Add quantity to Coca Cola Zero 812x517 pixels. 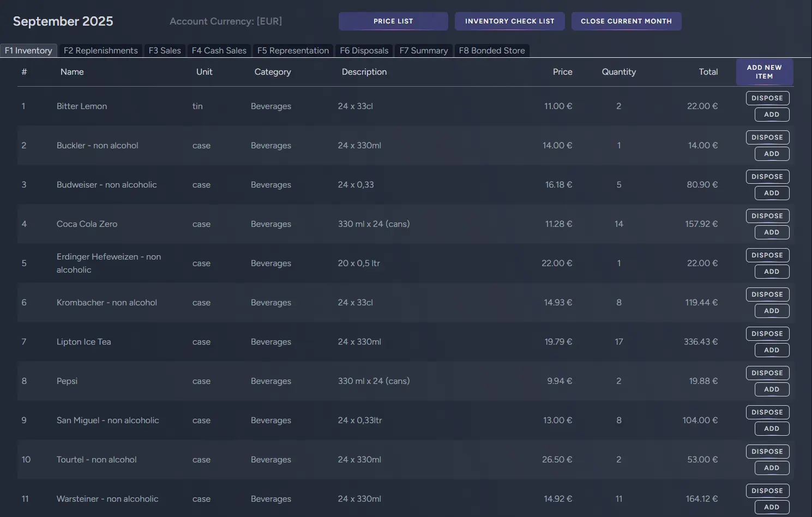772,232
